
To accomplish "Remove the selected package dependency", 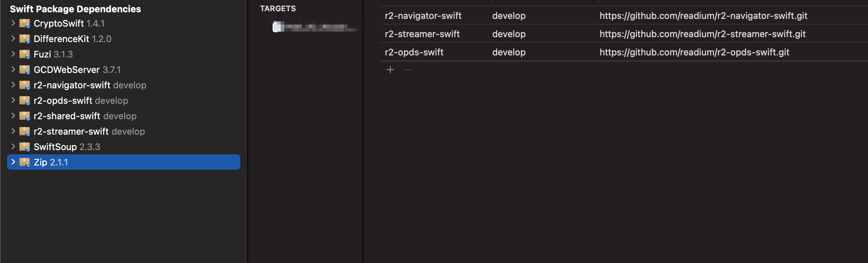I will point(408,70).
